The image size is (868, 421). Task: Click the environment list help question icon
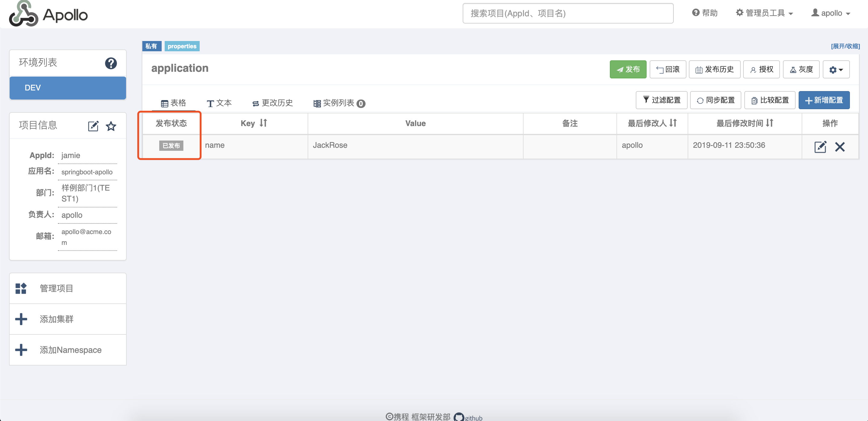click(x=110, y=63)
